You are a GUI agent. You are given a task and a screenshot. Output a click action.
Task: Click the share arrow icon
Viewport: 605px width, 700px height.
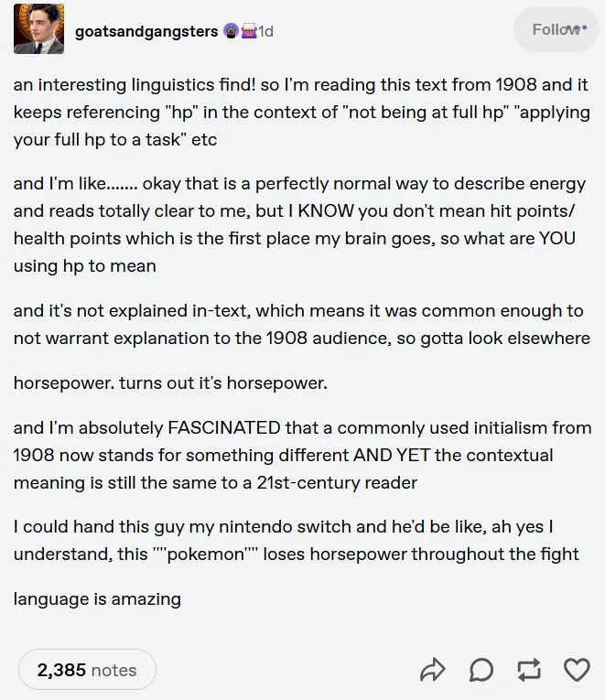431,671
